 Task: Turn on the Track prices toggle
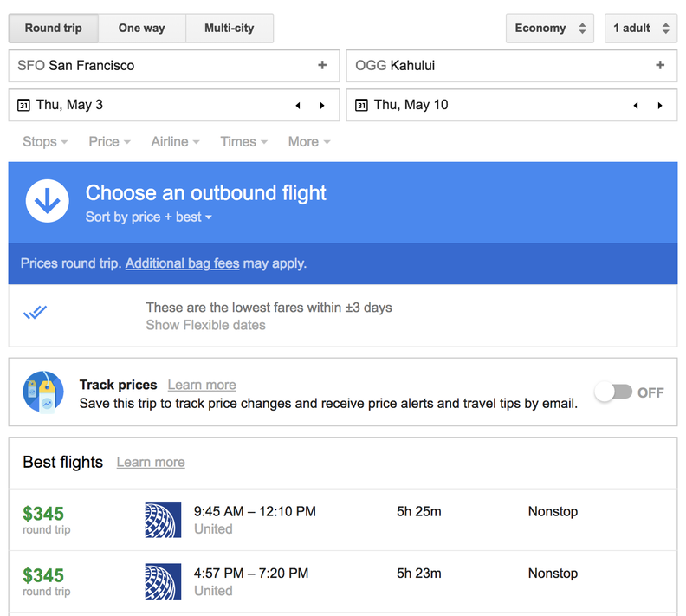(614, 392)
